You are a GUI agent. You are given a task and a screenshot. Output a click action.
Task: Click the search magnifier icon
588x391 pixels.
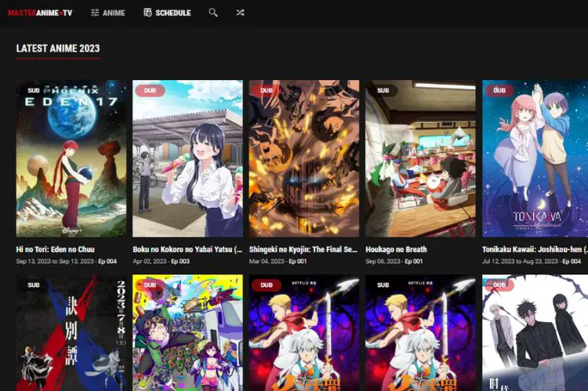click(x=213, y=13)
